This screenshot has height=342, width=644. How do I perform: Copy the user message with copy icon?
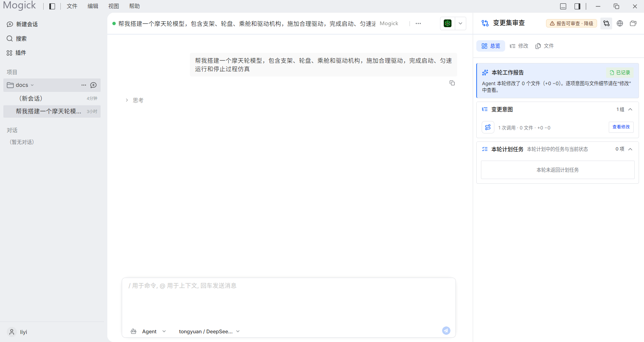452,83
